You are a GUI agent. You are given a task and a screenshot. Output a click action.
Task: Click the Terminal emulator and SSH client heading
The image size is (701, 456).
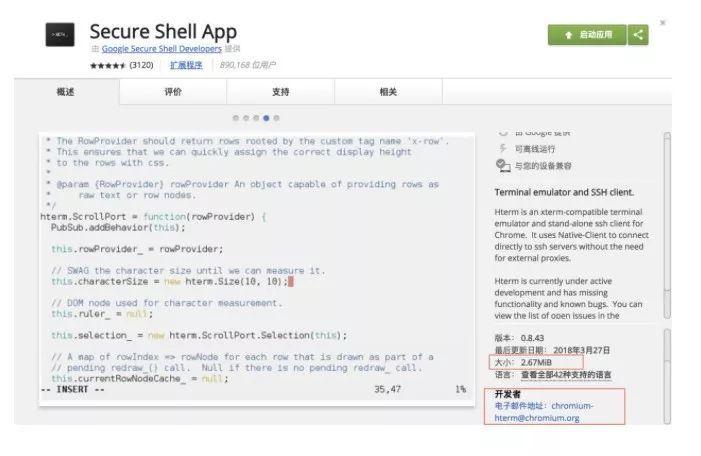pyautogui.click(x=564, y=192)
